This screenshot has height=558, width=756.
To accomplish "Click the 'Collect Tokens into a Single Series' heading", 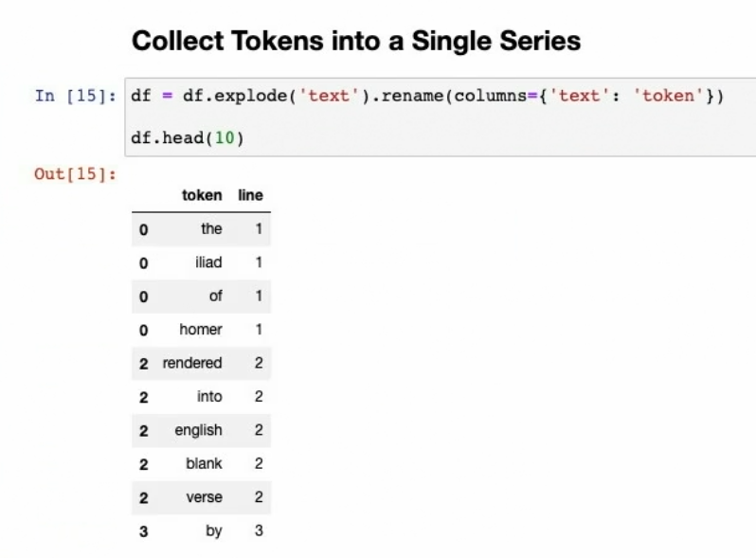I will point(355,42).
